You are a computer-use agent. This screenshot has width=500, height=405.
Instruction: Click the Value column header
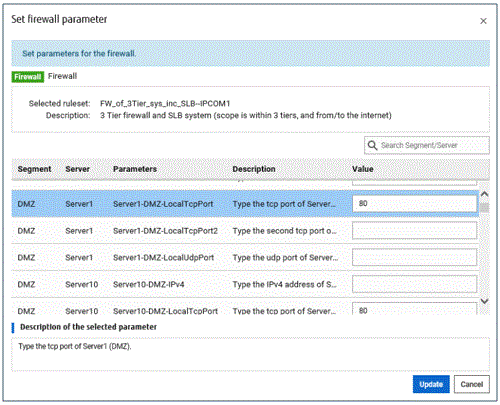(x=363, y=169)
